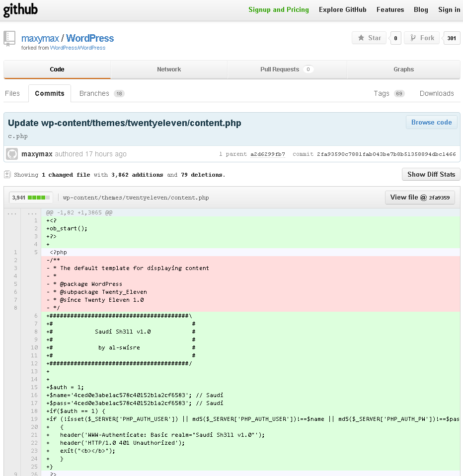
Task: Click the maxymax avatar image
Action: [12, 154]
